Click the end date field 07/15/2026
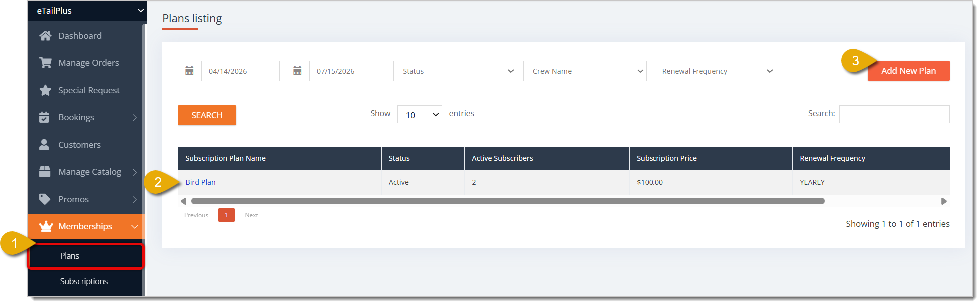Viewport: 980px width, 305px height. tap(348, 71)
